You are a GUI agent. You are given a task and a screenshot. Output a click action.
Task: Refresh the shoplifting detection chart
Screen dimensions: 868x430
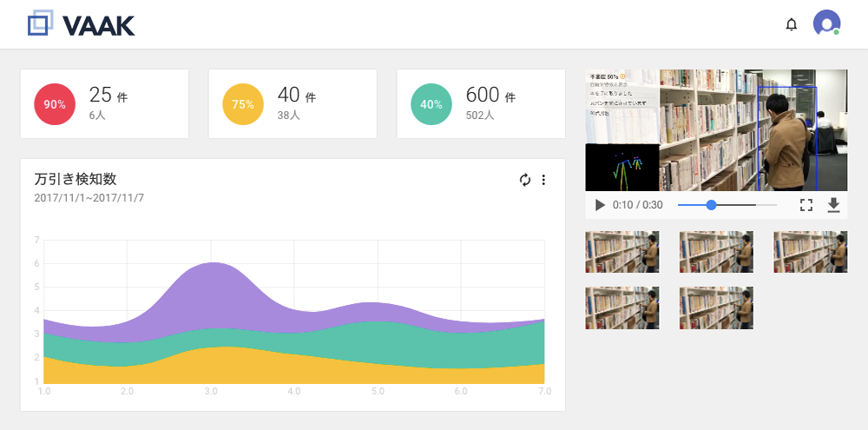click(x=524, y=180)
